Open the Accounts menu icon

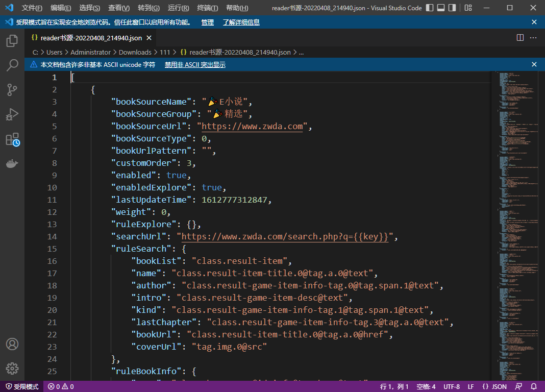[x=12, y=344]
